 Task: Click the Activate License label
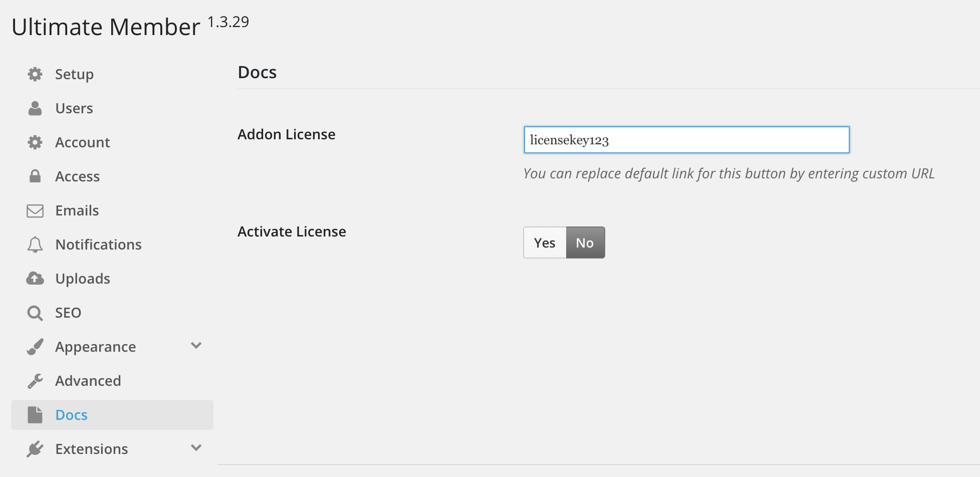[292, 231]
